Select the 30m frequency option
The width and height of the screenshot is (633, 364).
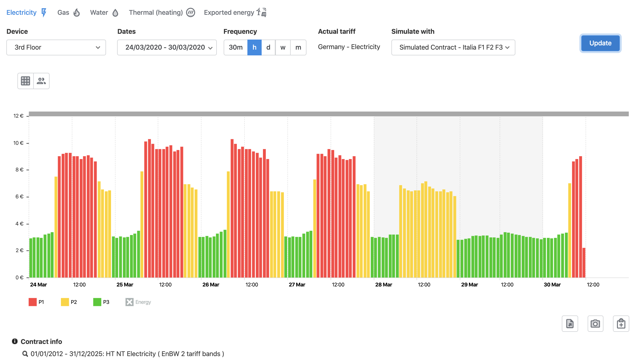tap(236, 47)
